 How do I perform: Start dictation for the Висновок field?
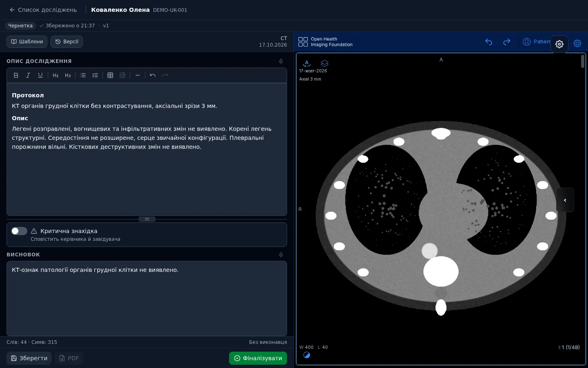[281, 255]
